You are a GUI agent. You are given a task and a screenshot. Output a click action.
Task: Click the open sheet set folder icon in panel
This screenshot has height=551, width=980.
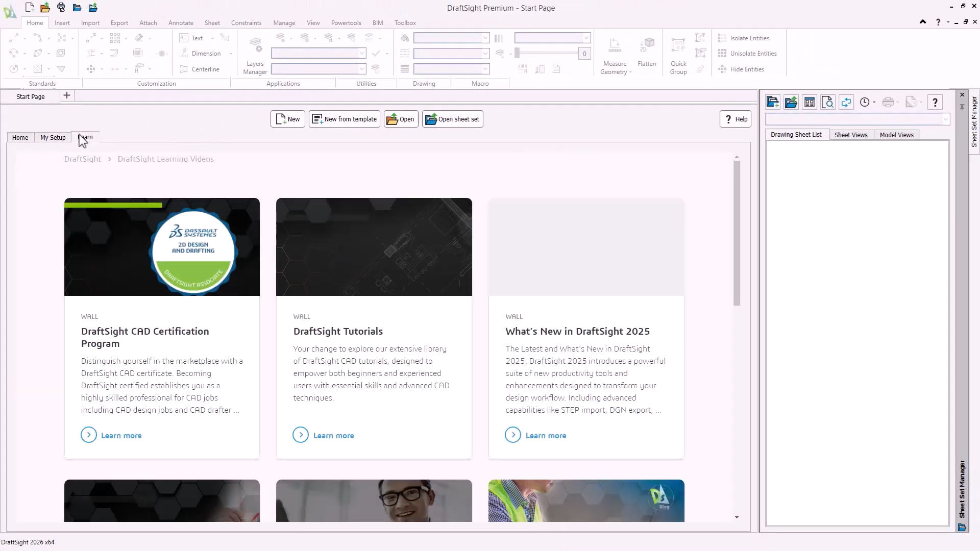click(791, 102)
